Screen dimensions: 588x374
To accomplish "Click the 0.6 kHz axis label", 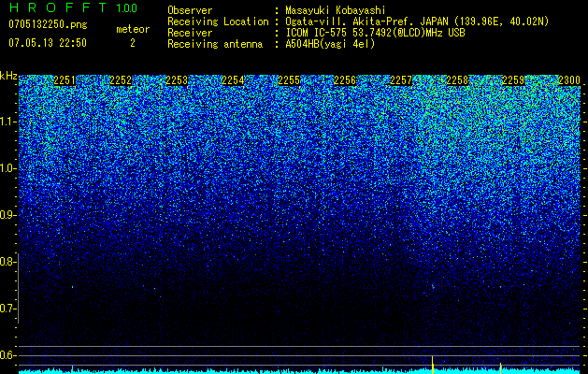I will (7, 355).
